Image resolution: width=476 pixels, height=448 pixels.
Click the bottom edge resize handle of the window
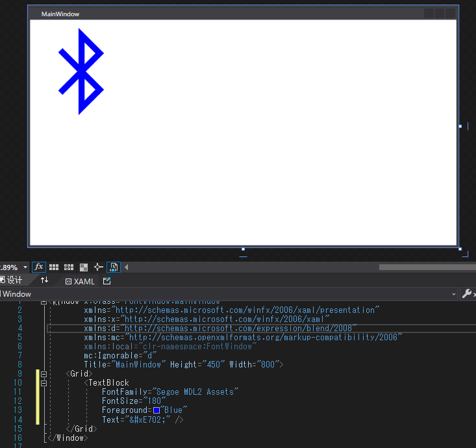pyautogui.click(x=243, y=249)
